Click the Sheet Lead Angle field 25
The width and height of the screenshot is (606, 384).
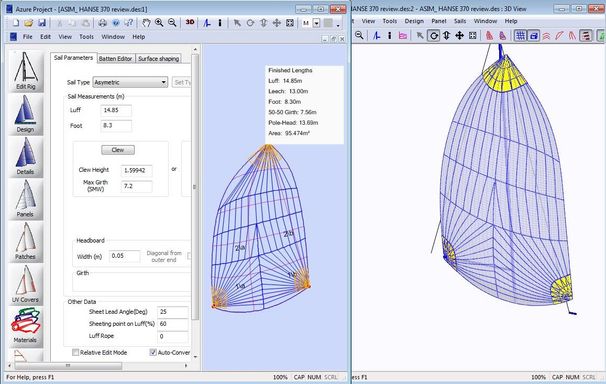pyautogui.click(x=173, y=312)
